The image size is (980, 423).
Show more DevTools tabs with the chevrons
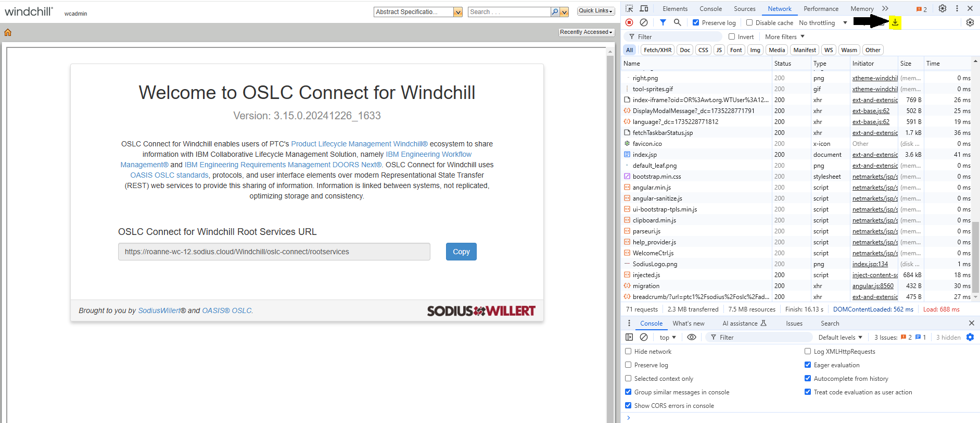pyautogui.click(x=885, y=8)
